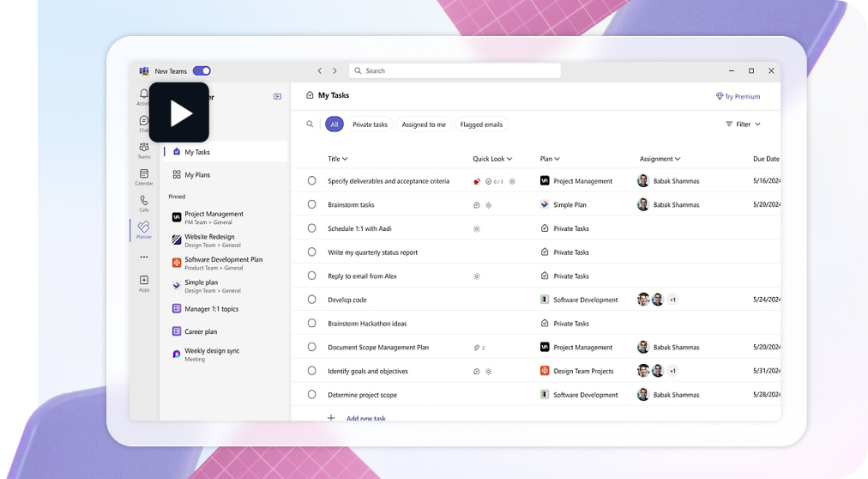Click the Due Date column header
This screenshot has height=479, width=868.
click(x=766, y=158)
